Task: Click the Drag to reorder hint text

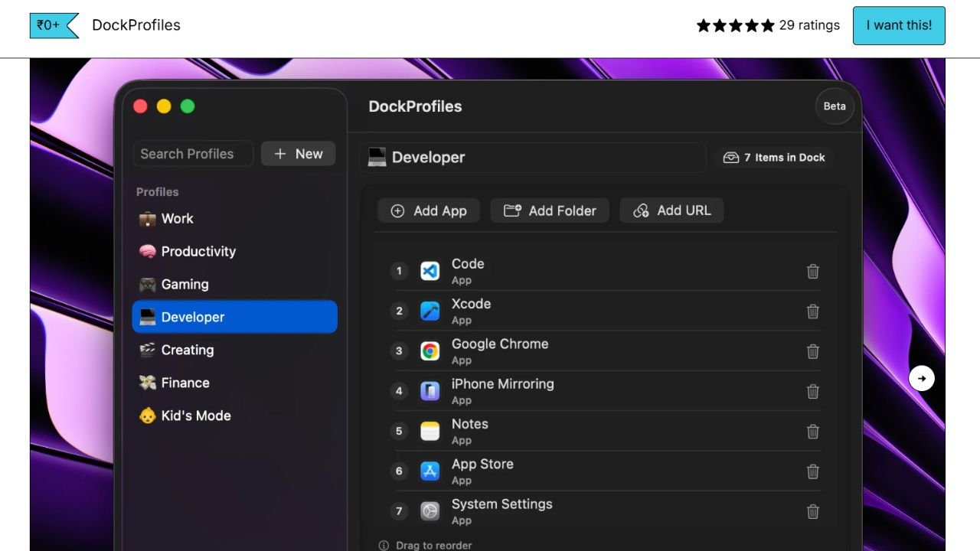Action: (x=433, y=546)
